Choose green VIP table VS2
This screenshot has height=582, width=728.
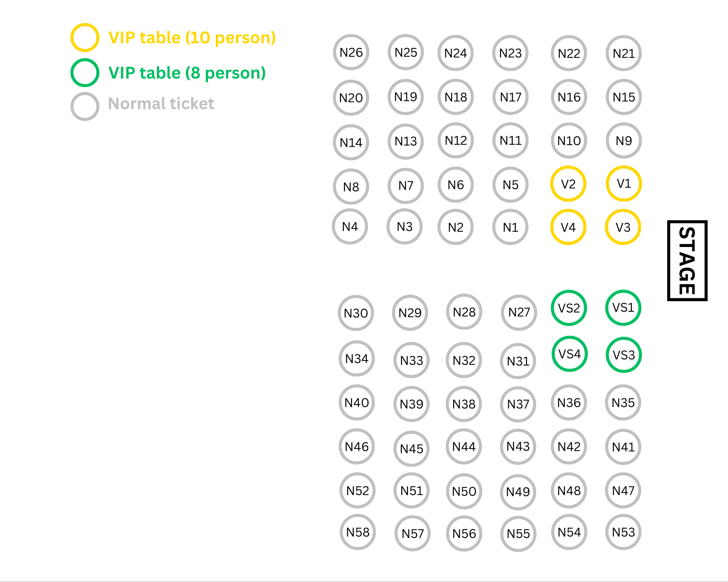click(569, 308)
